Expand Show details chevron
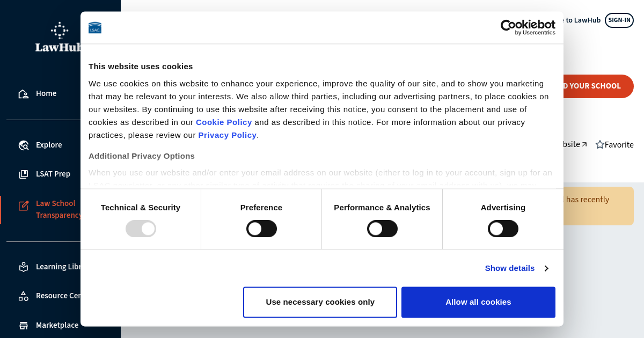Screen dimensions: 644x338 (546, 268)
